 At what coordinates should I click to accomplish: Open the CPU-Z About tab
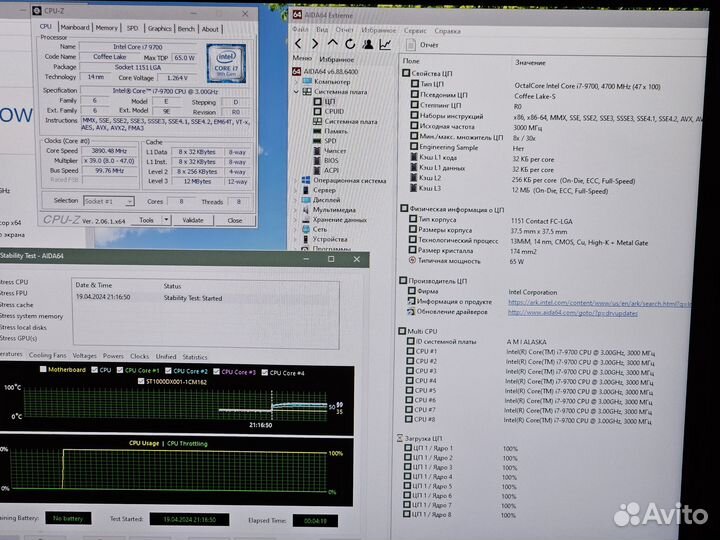click(210, 29)
